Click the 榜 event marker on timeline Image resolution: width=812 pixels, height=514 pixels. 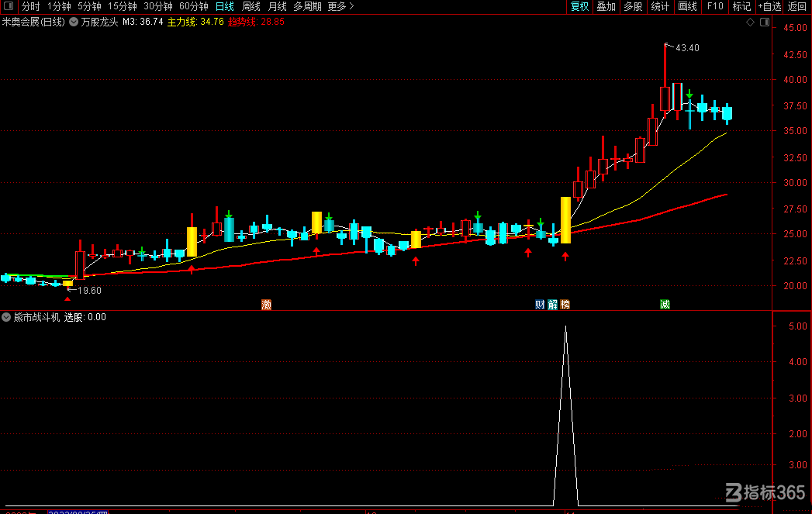coord(565,305)
